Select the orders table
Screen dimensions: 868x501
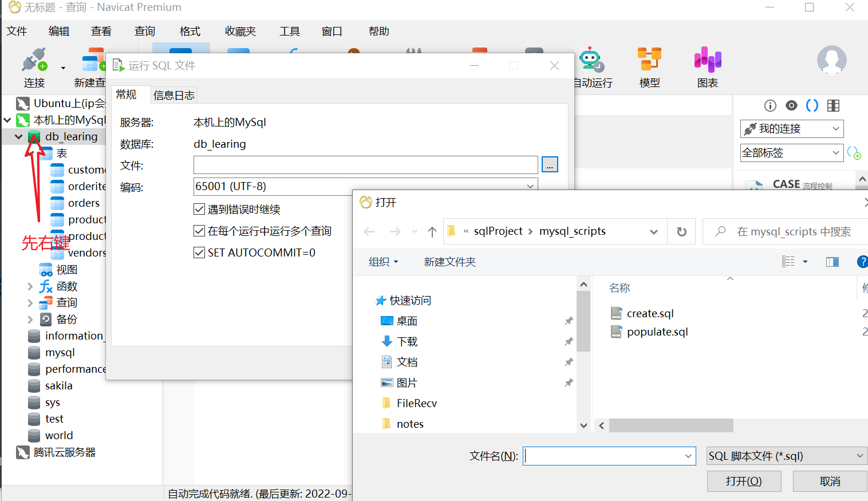(x=84, y=203)
